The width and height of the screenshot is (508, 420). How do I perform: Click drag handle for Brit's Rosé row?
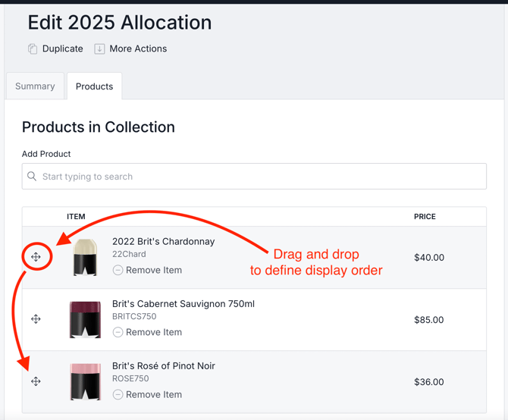[x=36, y=381]
